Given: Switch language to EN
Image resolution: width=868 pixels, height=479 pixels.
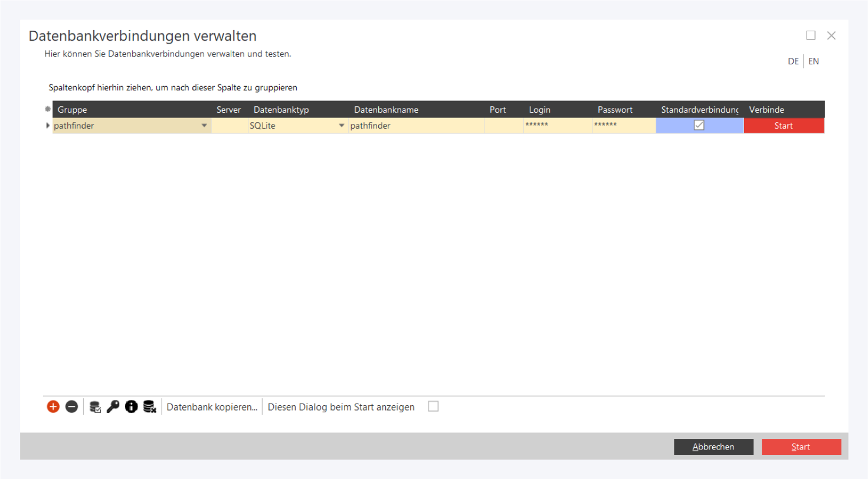Looking at the screenshot, I should tap(813, 61).
